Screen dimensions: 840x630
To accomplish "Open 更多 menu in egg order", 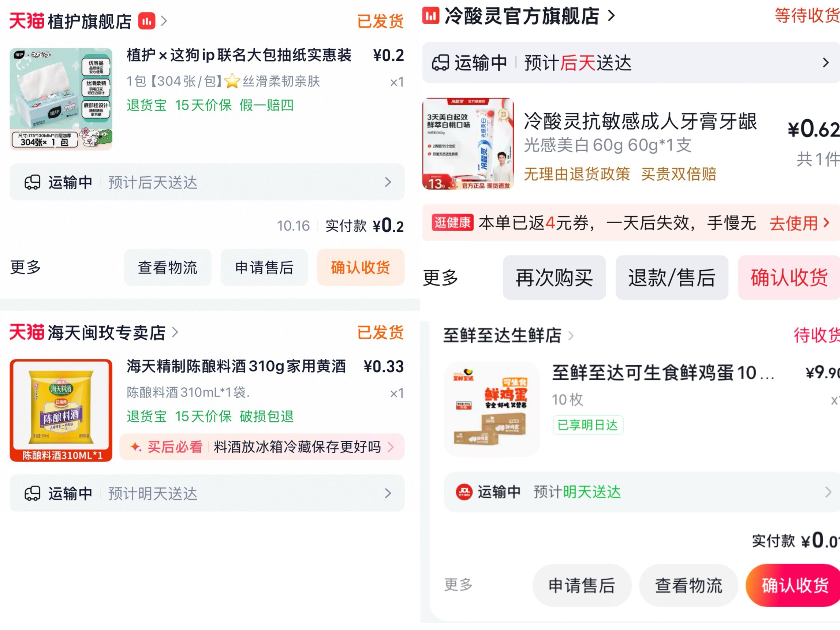I will (458, 585).
